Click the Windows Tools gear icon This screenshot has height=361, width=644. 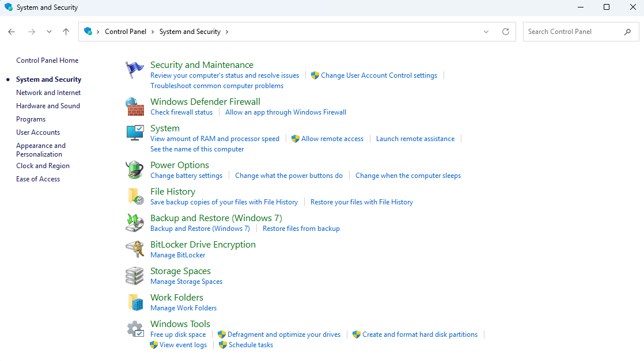(134, 328)
